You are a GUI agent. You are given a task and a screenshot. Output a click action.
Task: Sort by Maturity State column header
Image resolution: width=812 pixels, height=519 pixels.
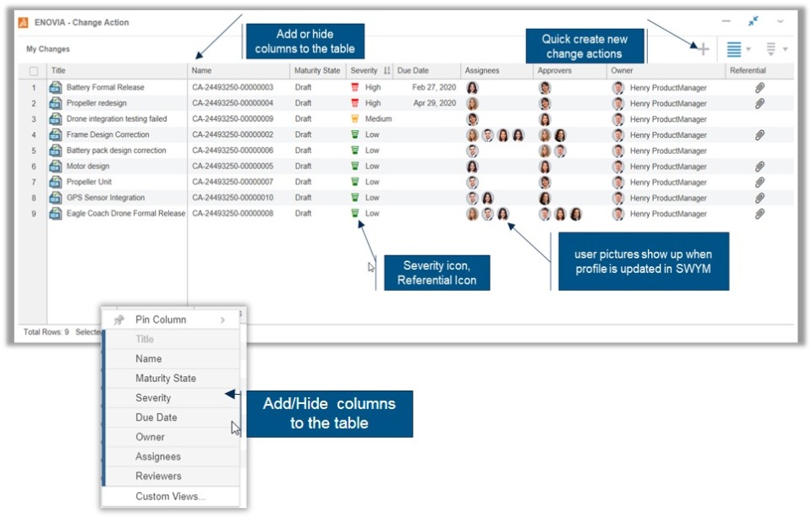pos(317,70)
